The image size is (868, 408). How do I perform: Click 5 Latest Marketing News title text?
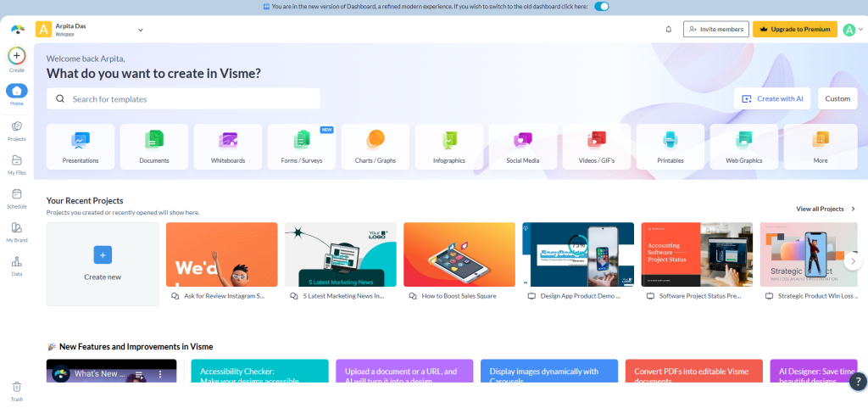click(344, 296)
